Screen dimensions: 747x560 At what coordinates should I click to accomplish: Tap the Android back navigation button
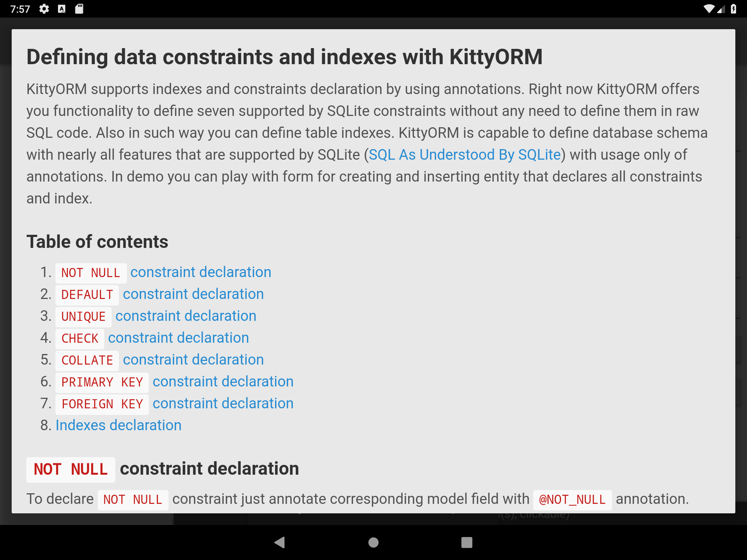[x=280, y=542]
